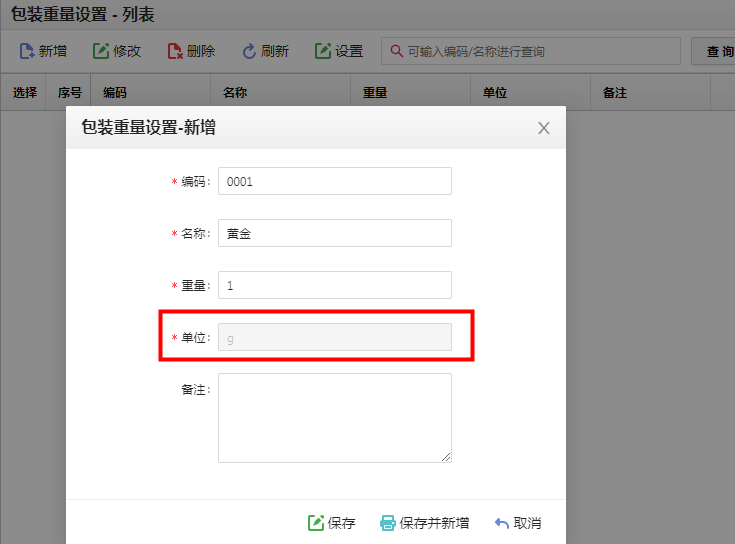
Task: Click the 修改 toolbar label
Action: click(127, 51)
